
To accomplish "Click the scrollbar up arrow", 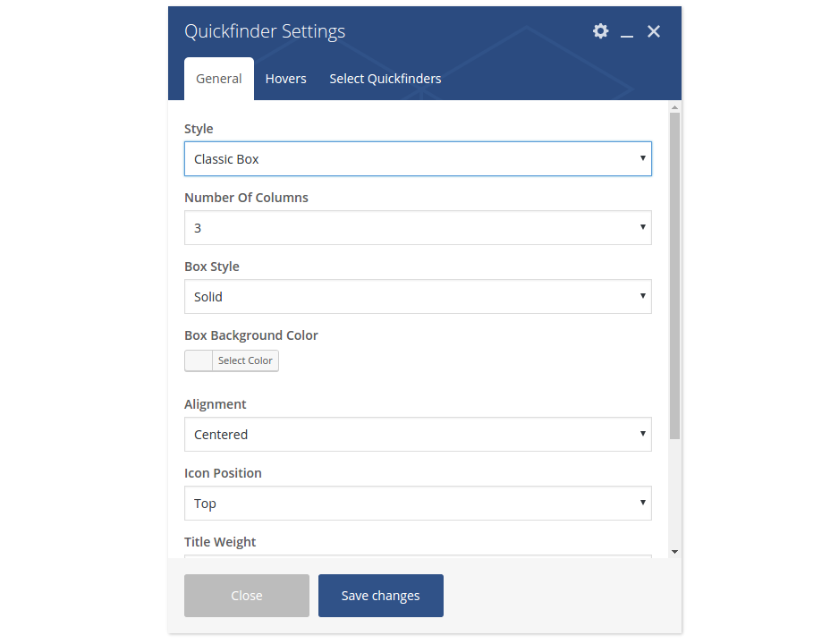I will pos(674,106).
